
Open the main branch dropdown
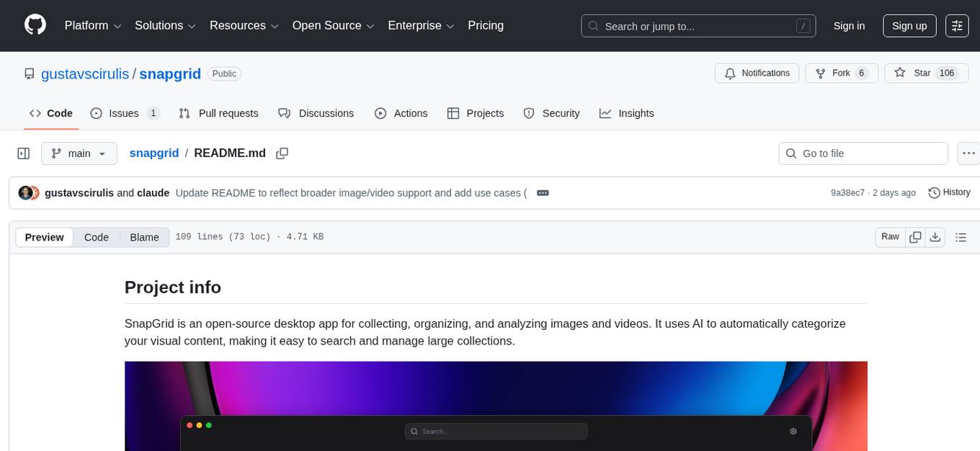79,153
